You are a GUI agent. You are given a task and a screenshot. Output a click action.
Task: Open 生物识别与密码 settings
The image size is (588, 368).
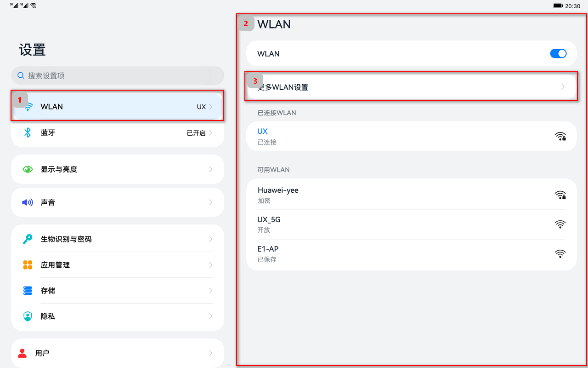pos(118,239)
